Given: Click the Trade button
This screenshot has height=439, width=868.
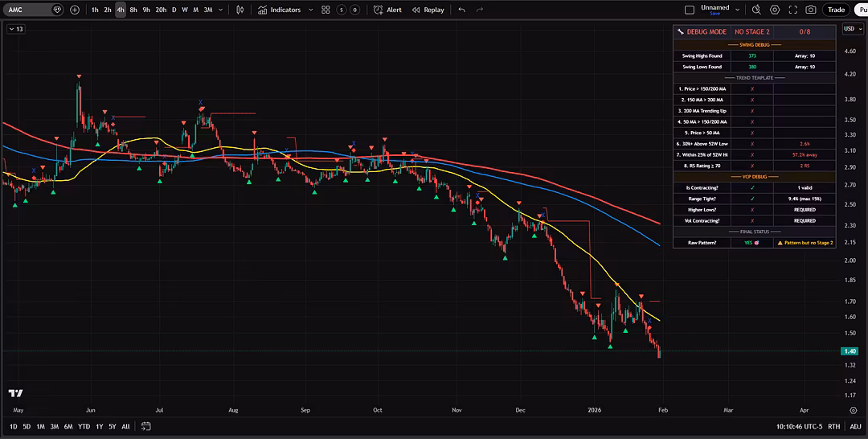Looking at the screenshot, I should click(837, 10).
